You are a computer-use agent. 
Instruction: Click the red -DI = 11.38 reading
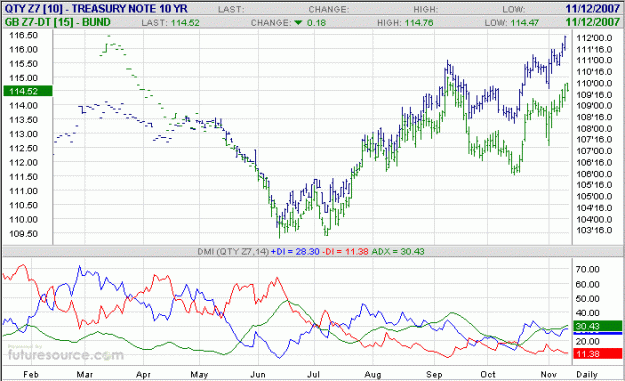pos(345,251)
